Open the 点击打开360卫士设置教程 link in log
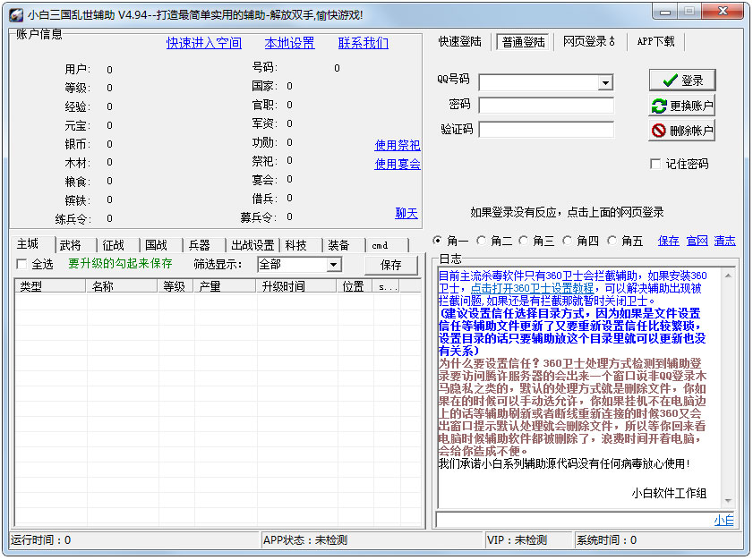 coord(532,288)
